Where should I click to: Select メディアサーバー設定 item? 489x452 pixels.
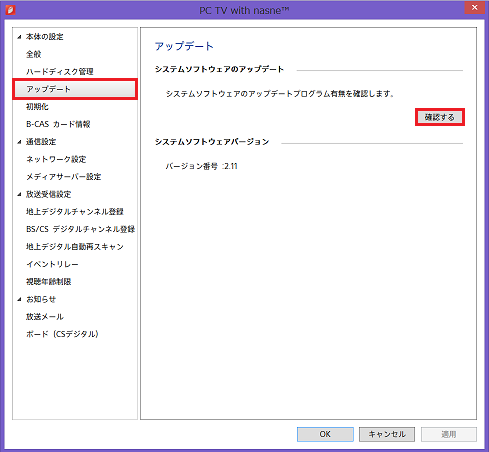[63, 177]
